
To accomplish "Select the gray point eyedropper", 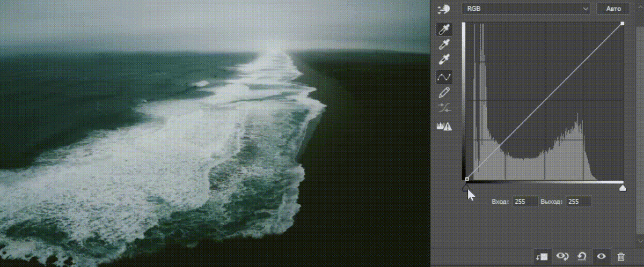I will click(x=444, y=45).
